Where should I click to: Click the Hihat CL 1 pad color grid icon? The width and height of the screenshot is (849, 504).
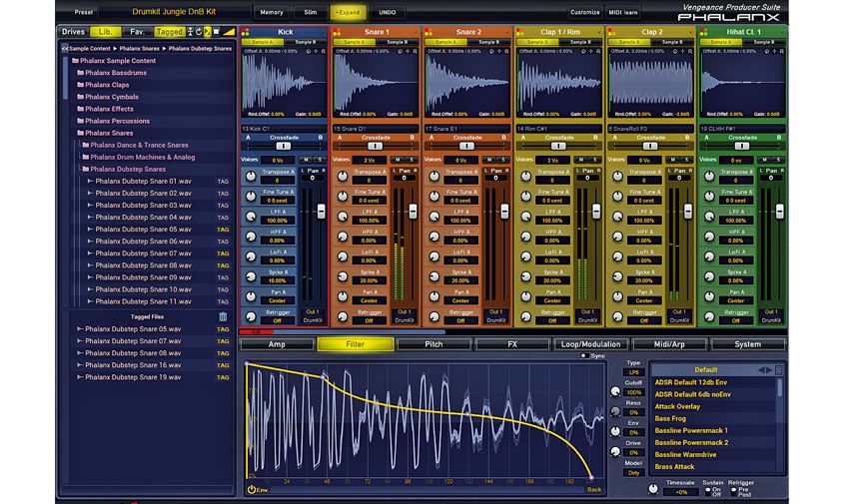703,32
